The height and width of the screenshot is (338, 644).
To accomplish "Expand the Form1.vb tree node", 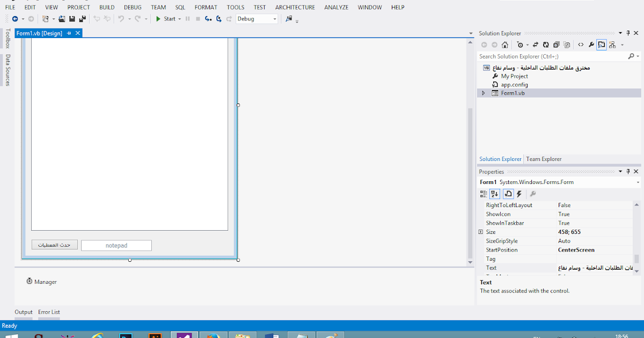I will coord(484,92).
